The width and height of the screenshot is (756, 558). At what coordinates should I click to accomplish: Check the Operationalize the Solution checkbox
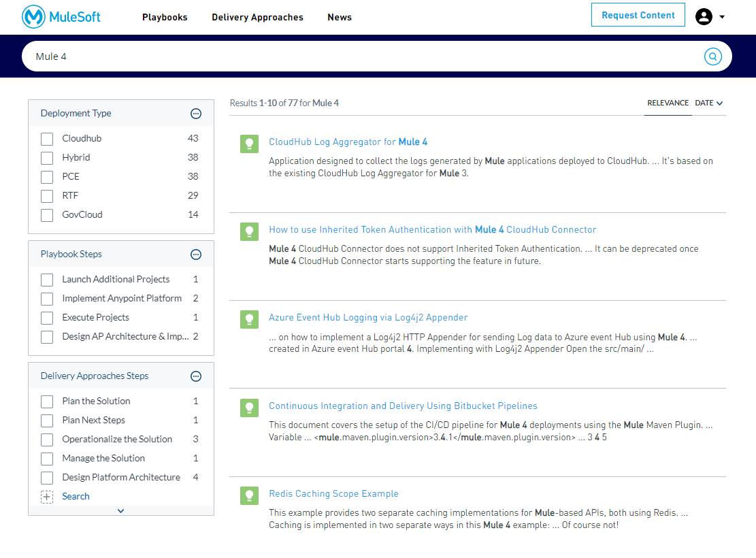[47, 440]
